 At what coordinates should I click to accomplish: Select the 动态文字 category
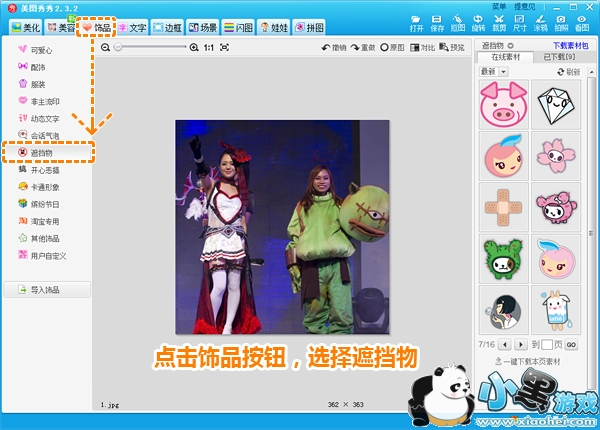click(x=39, y=119)
